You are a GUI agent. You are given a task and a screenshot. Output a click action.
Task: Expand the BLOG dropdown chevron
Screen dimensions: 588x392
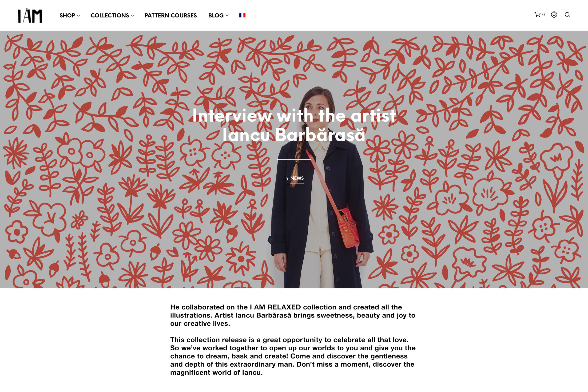pyautogui.click(x=227, y=16)
